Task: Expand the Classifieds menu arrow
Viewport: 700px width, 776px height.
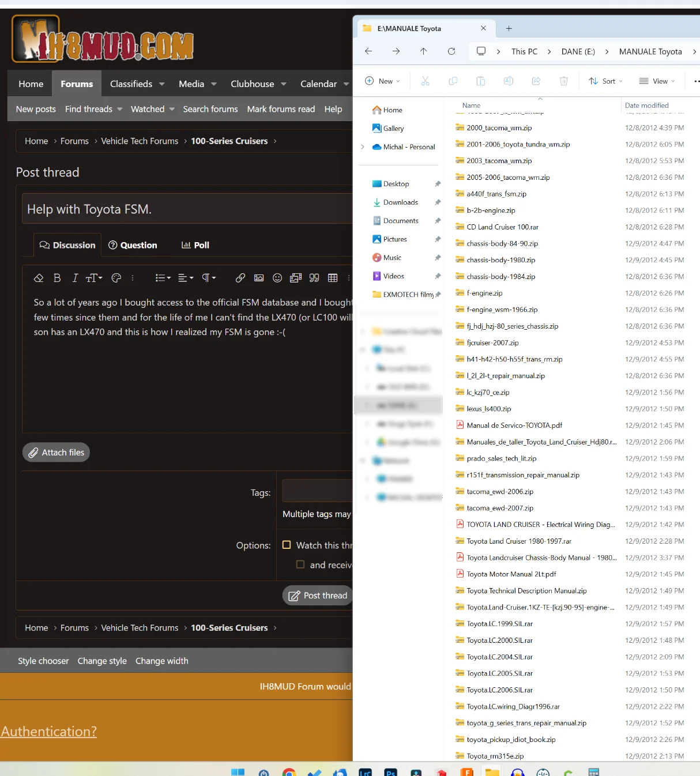Action: (x=162, y=84)
